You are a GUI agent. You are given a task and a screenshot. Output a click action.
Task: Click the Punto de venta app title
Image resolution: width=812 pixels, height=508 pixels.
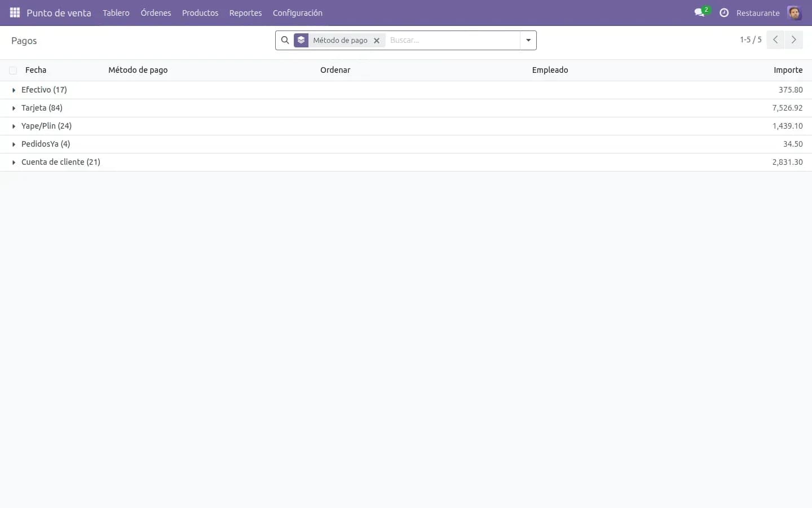click(x=59, y=12)
